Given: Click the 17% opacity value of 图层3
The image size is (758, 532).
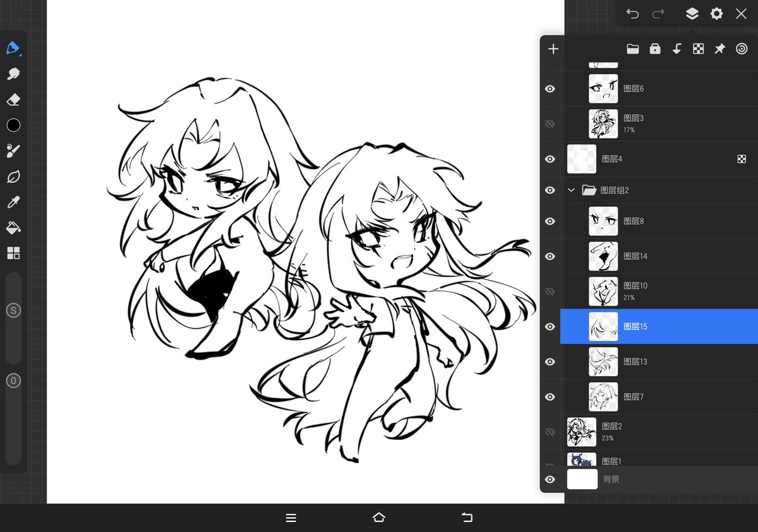Looking at the screenshot, I should [x=629, y=130].
